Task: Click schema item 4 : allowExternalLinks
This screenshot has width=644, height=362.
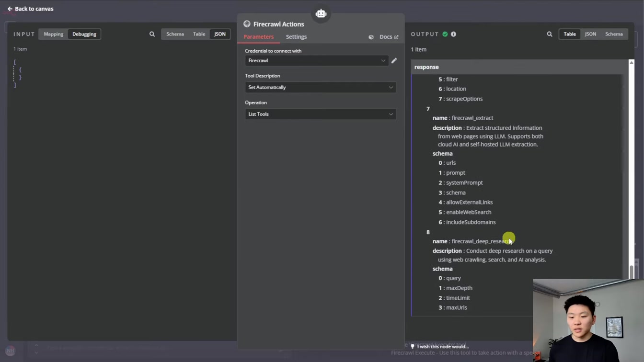Action: [466, 202]
